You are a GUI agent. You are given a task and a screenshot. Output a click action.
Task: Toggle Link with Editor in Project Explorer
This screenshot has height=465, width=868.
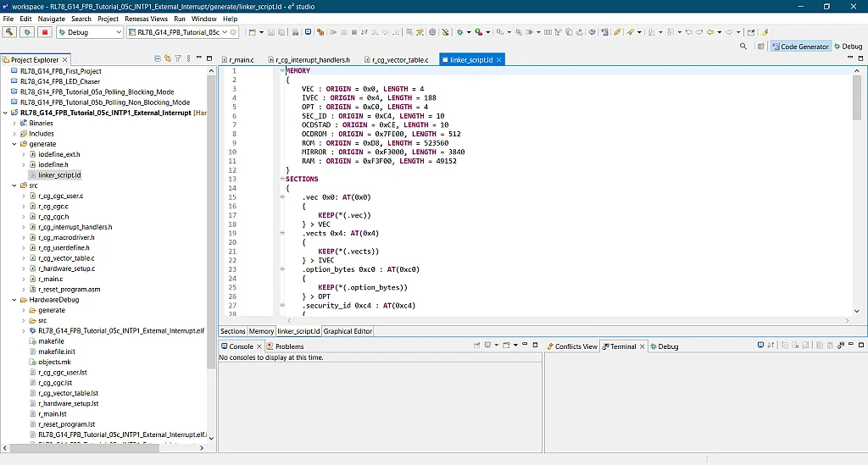167,58
